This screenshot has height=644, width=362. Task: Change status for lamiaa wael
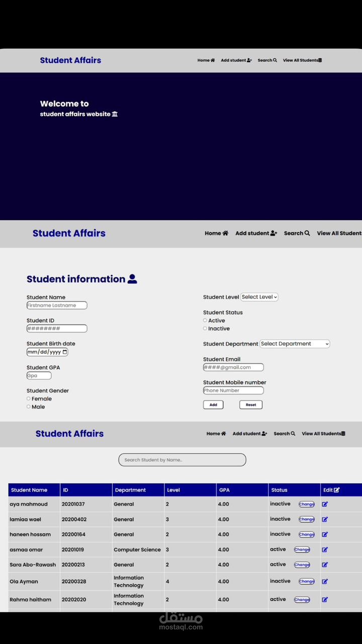pos(307,519)
